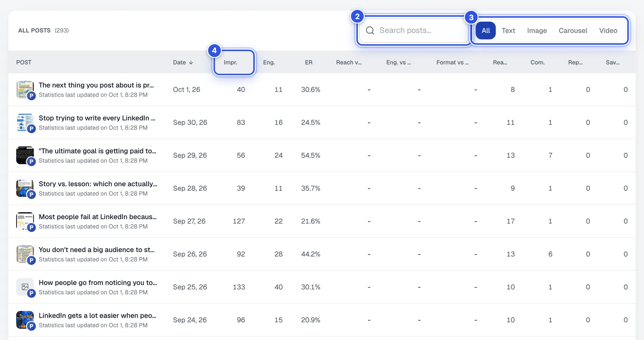Sort by the Reach v... column header
644x340 pixels.
point(349,62)
